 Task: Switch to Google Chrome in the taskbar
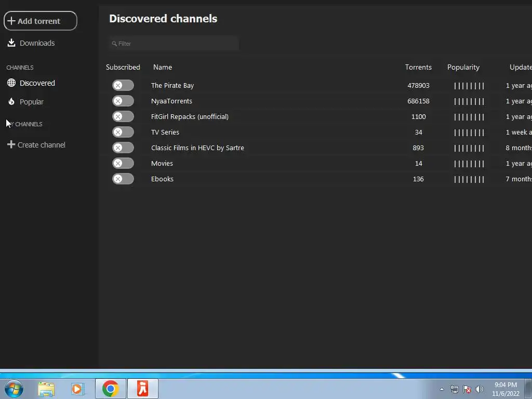point(110,389)
